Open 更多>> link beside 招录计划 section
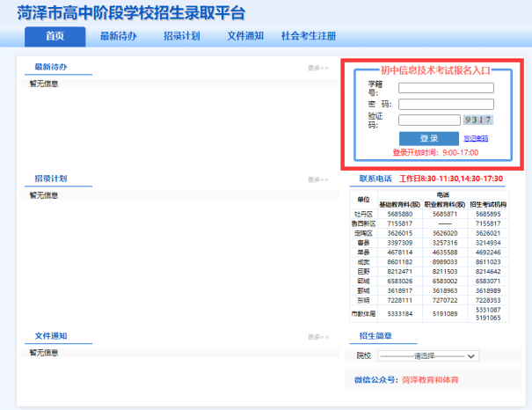 (x=318, y=179)
